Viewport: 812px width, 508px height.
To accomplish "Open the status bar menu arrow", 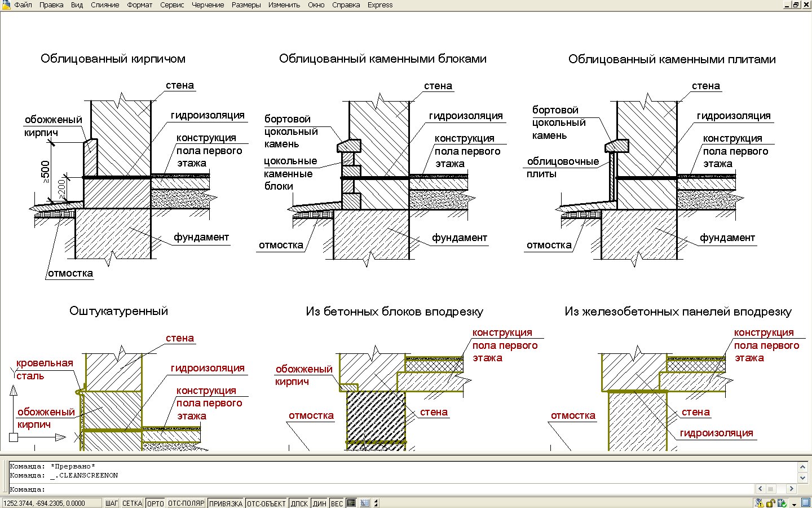I will coord(794,503).
